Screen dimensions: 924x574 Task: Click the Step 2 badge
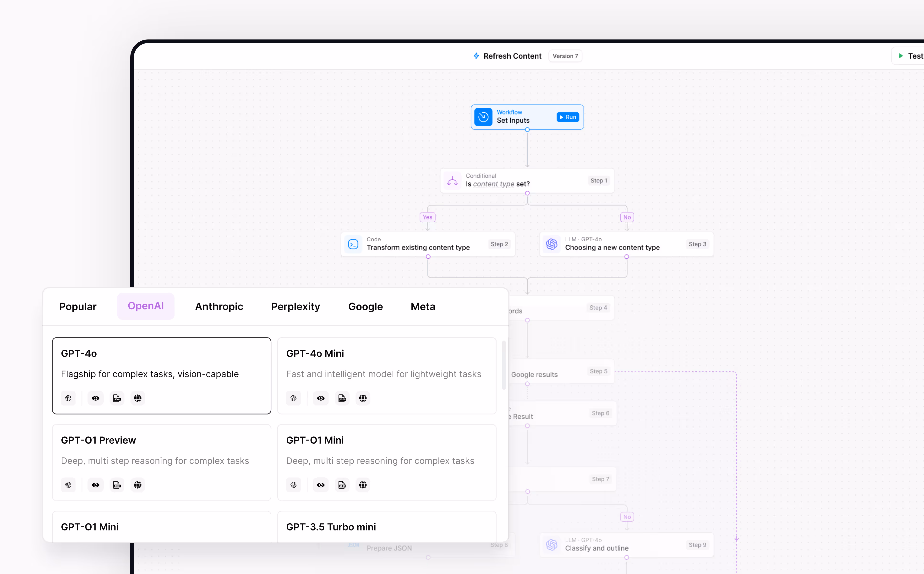pos(499,244)
